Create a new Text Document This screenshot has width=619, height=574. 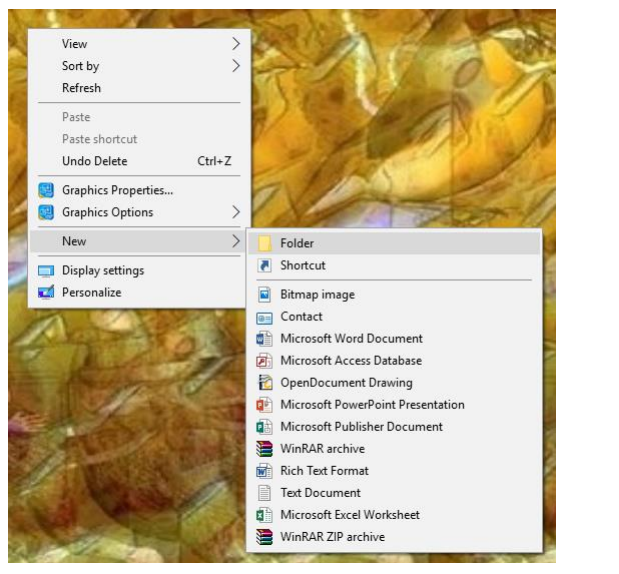pos(394,493)
